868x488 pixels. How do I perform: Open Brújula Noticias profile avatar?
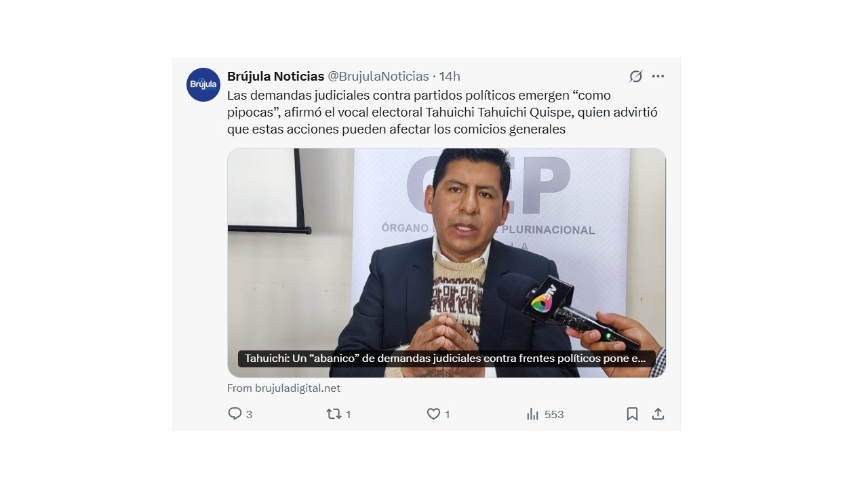203,85
